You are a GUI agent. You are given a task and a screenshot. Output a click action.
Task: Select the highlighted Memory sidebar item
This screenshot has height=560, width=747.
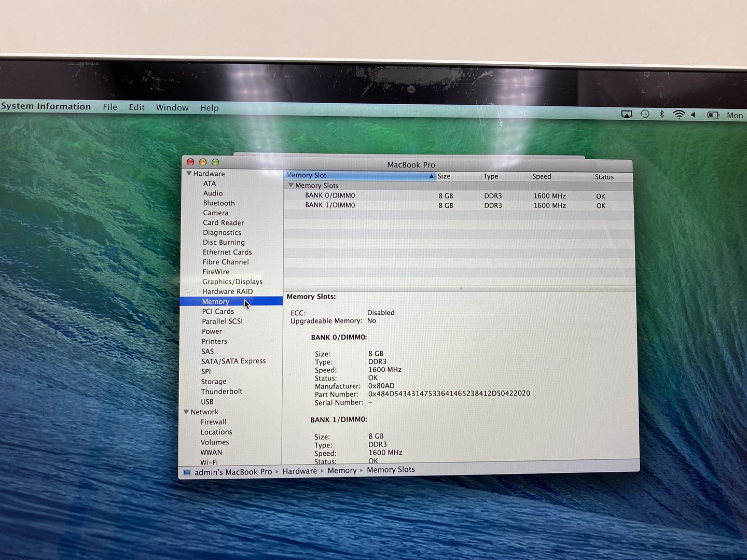click(x=231, y=302)
